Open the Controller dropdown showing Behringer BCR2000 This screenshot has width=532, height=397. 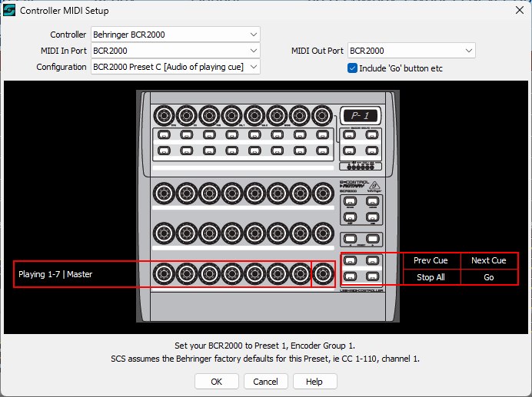point(175,35)
